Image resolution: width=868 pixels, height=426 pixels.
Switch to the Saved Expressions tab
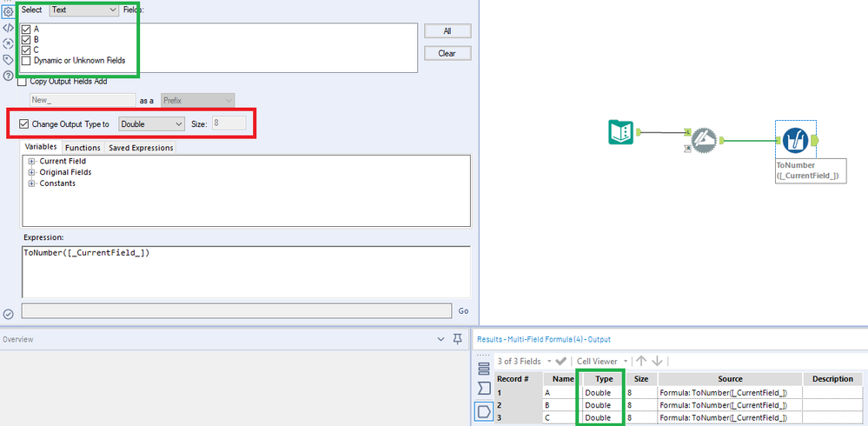point(141,148)
